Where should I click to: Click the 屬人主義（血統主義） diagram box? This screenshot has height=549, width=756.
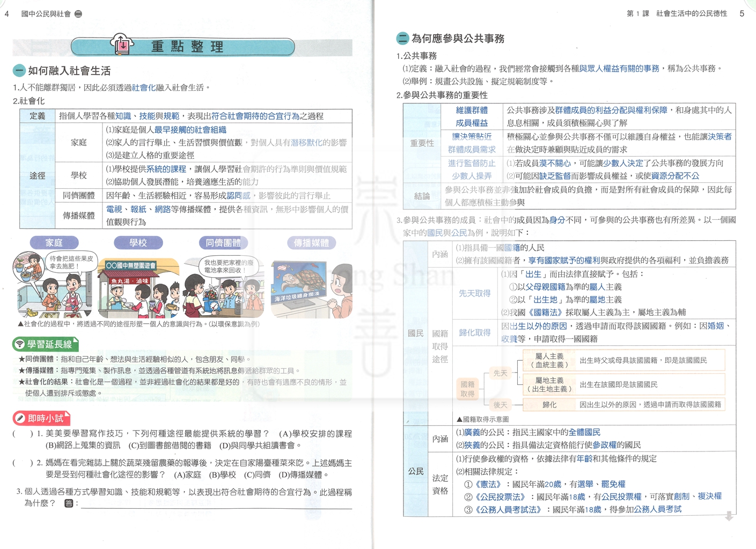pyautogui.click(x=549, y=360)
